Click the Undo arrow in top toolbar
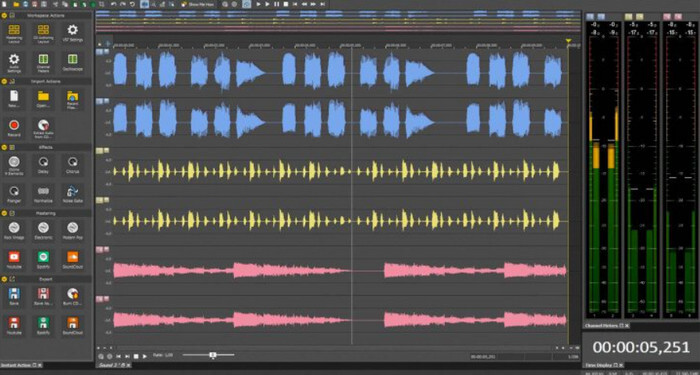Viewport: 700px width, 375px height. [114, 4]
